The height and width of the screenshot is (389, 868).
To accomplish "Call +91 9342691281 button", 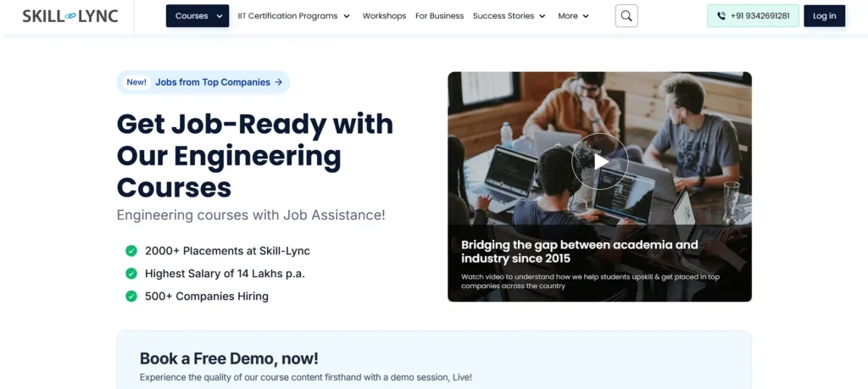I will 753,16.
